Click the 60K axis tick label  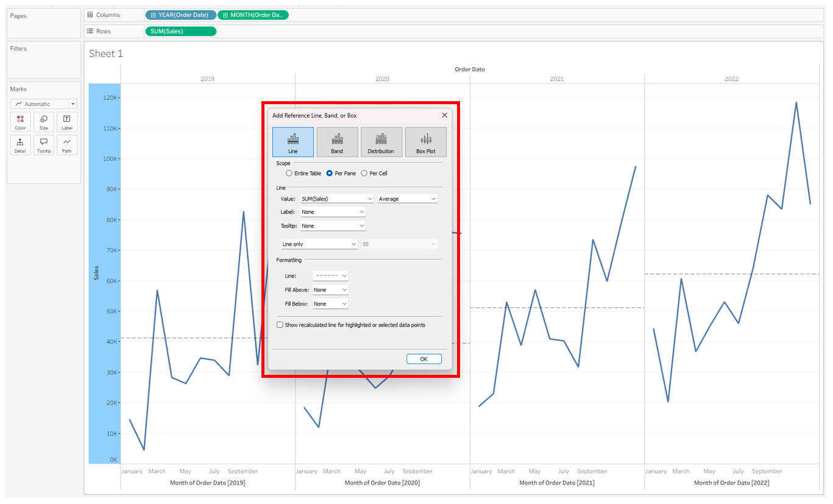tap(111, 281)
